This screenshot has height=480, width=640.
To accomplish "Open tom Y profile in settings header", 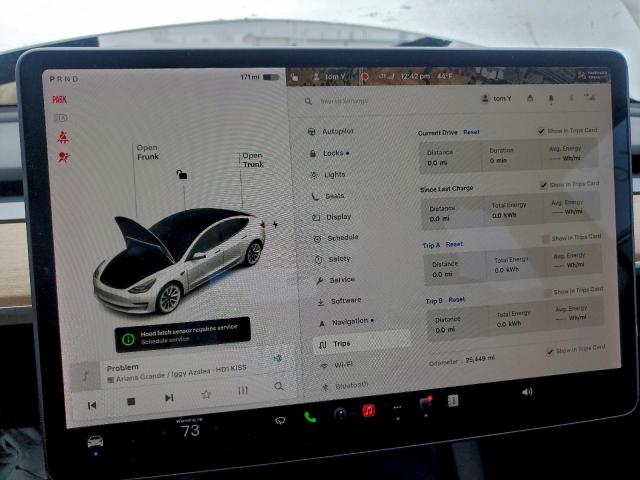I will [x=496, y=98].
